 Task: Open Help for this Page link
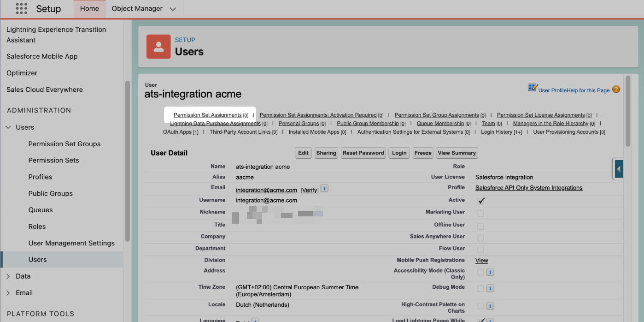point(588,90)
